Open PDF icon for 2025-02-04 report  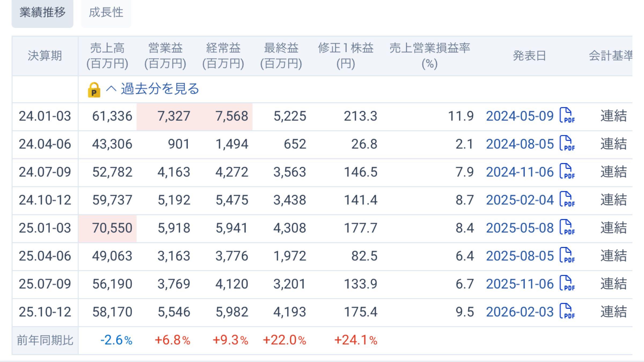(567, 199)
